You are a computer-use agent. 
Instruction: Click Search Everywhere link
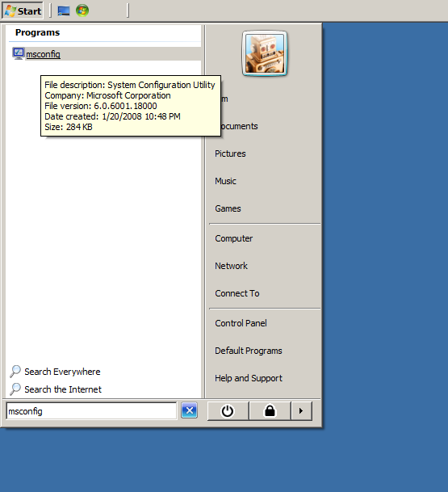[x=62, y=372]
